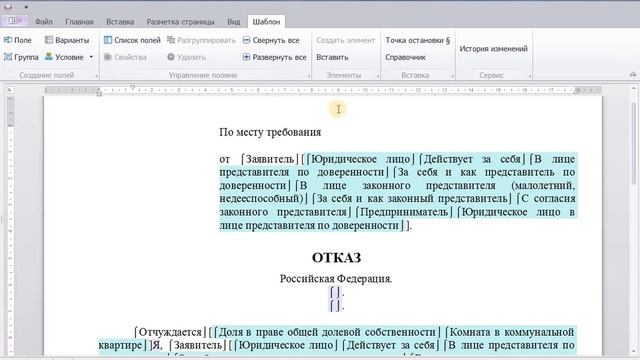Open История изменений

pyautogui.click(x=493, y=49)
